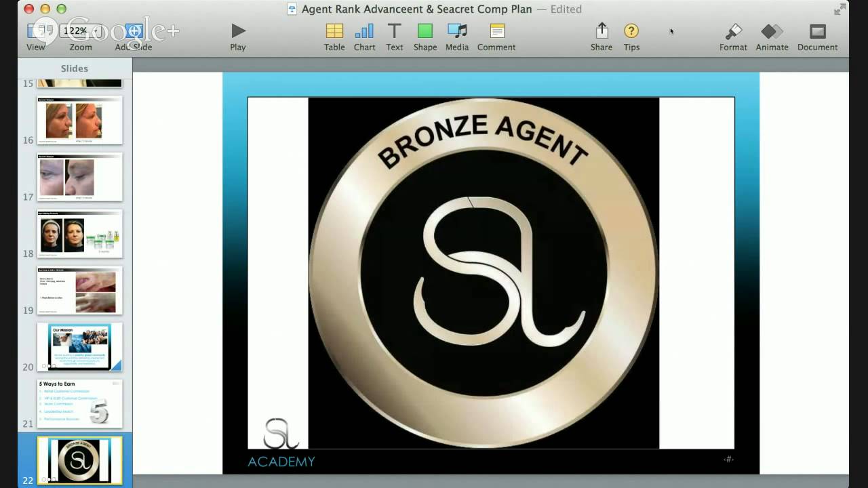Play the slideshow
Screen dimensions: 868x488
pyautogui.click(x=238, y=37)
